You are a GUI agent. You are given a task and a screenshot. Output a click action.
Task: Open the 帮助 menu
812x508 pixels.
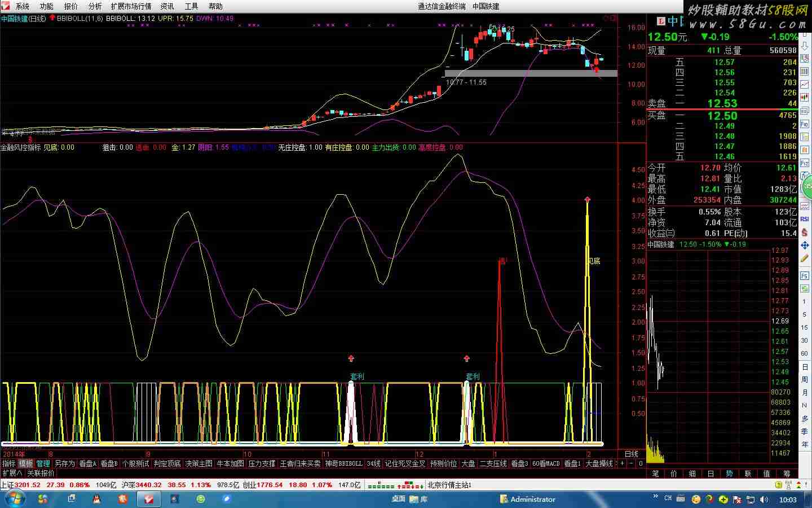coord(215,6)
